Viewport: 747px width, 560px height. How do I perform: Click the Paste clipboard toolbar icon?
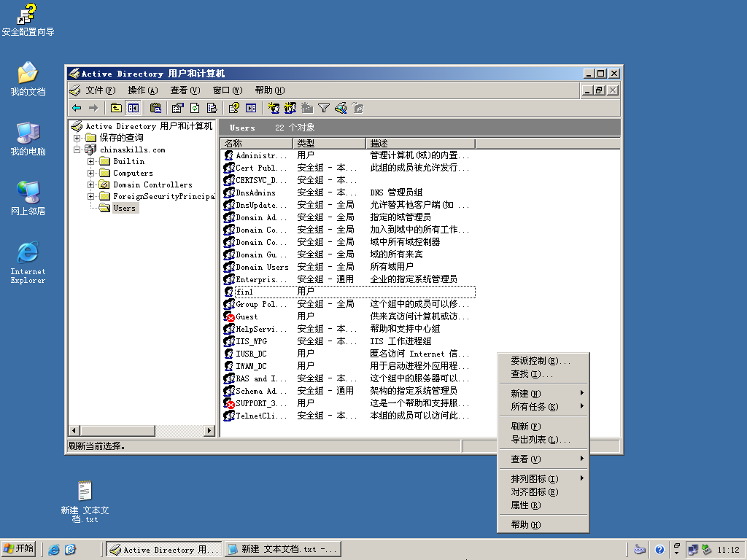155,108
